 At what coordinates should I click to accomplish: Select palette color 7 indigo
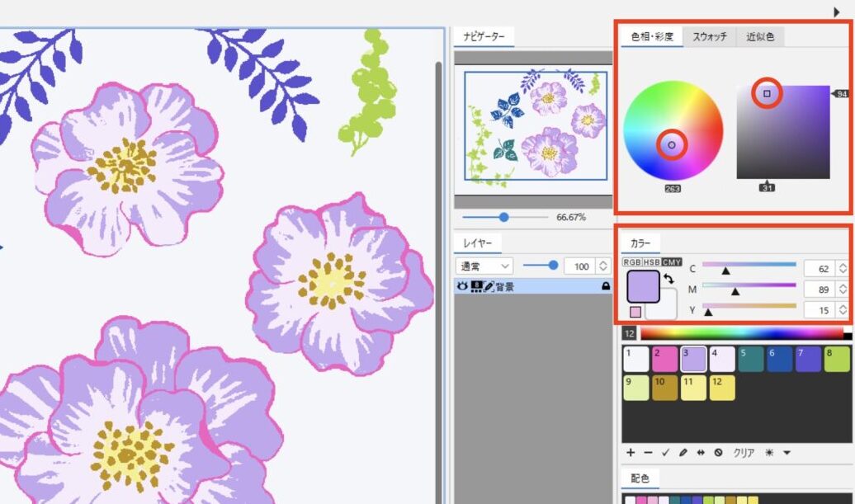click(x=808, y=359)
